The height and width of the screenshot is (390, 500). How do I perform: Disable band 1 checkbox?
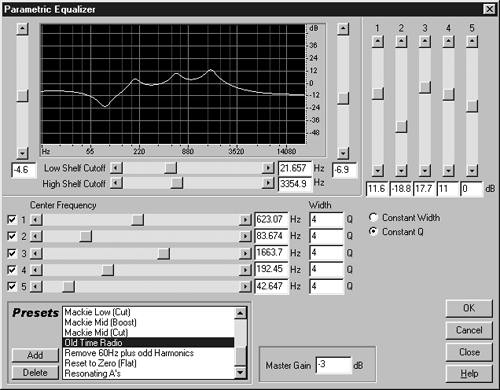click(x=12, y=220)
